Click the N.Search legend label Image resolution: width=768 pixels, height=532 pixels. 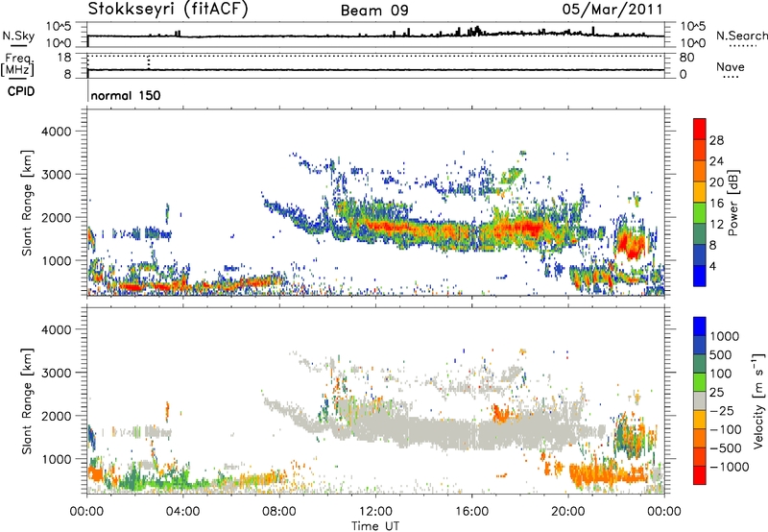741,36
